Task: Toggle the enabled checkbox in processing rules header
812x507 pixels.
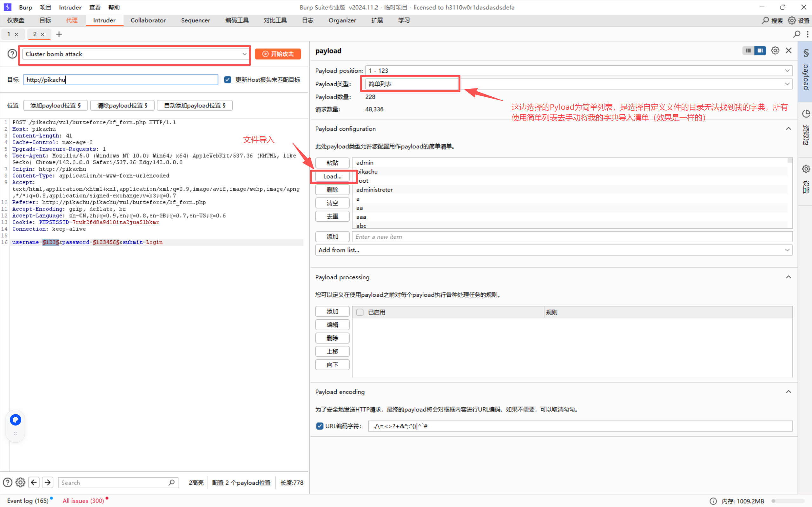Action: (360, 312)
